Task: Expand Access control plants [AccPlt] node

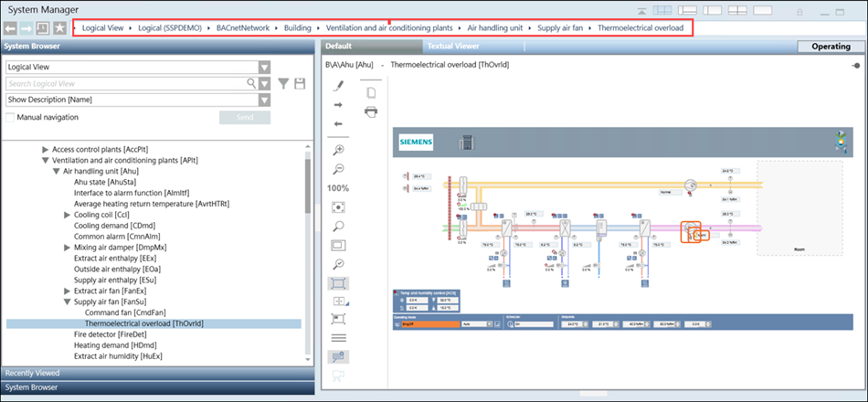Action: [x=46, y=149]
